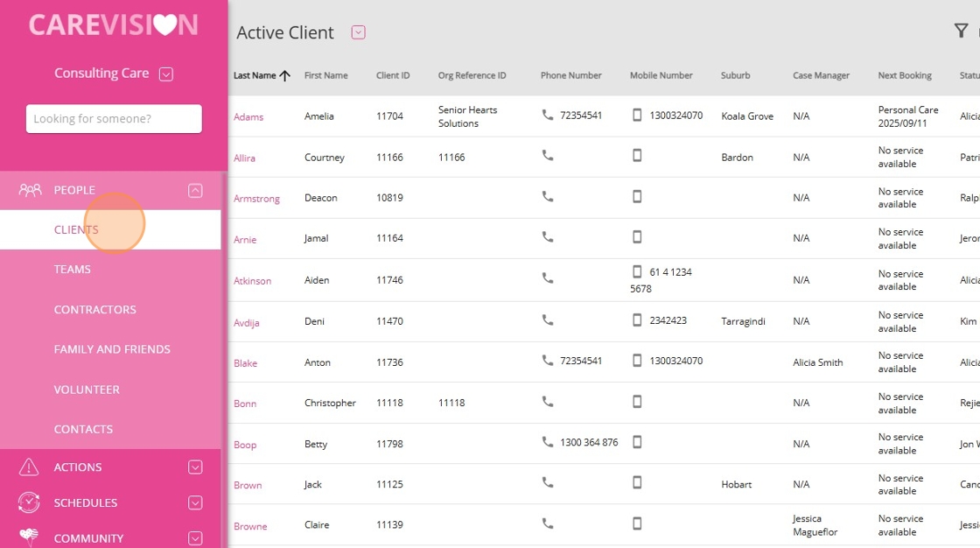The width and height of the screenshot is (980, 548).
Task: Open the Consulting Care organization dropdown
Action: (x=166, y=74)
